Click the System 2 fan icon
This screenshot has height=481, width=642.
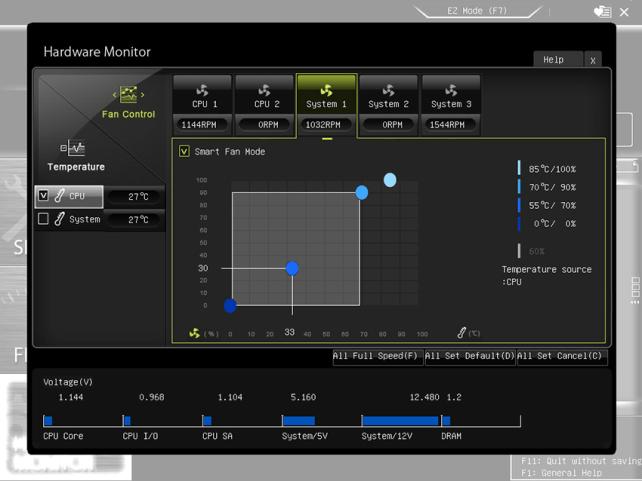pos(389,90)
